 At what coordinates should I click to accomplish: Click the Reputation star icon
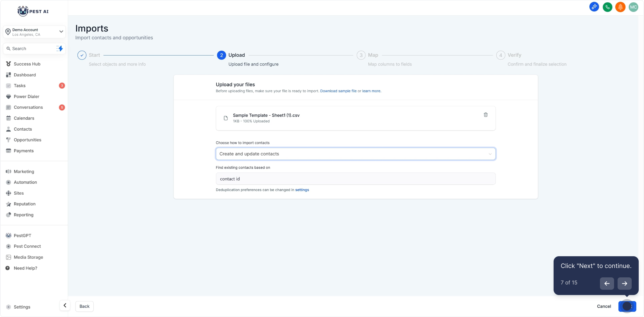click(x=9, y=204)
